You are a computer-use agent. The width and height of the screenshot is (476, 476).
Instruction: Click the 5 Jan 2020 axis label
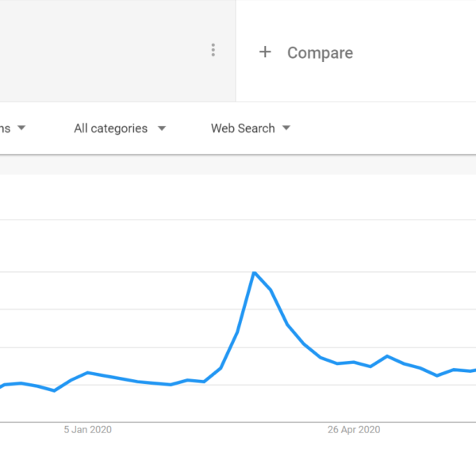point(88,430)
